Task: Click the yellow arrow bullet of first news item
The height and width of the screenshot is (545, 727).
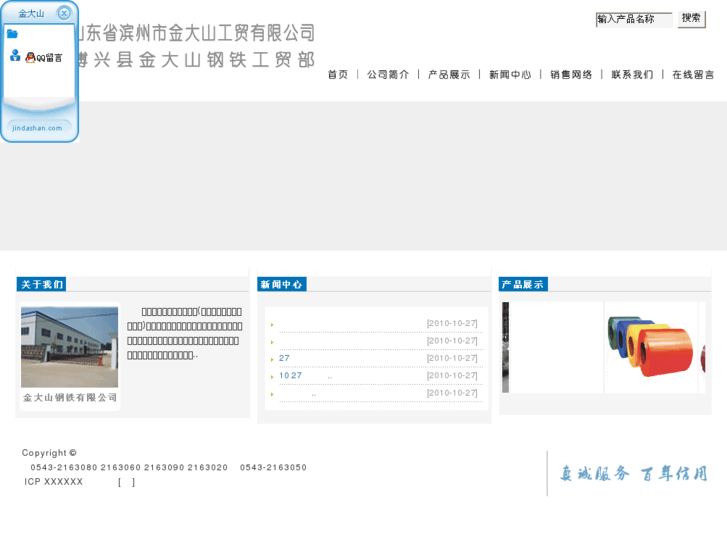Action: point(272,325)
